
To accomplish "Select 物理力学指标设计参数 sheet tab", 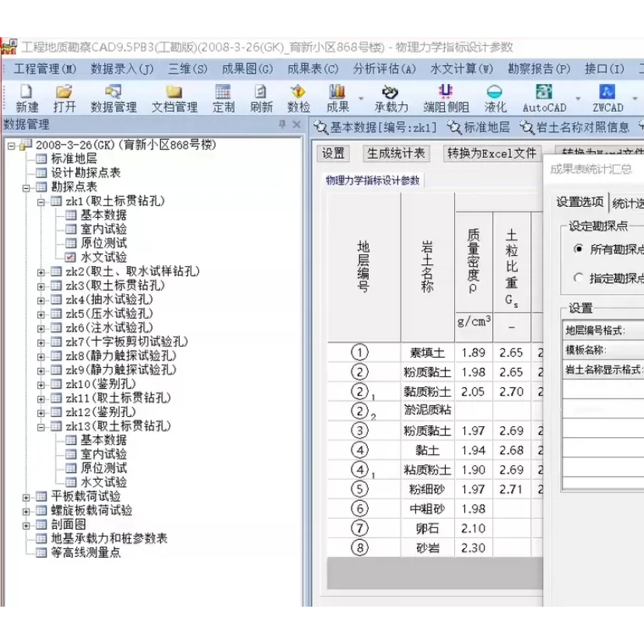I will click(373, 180).
